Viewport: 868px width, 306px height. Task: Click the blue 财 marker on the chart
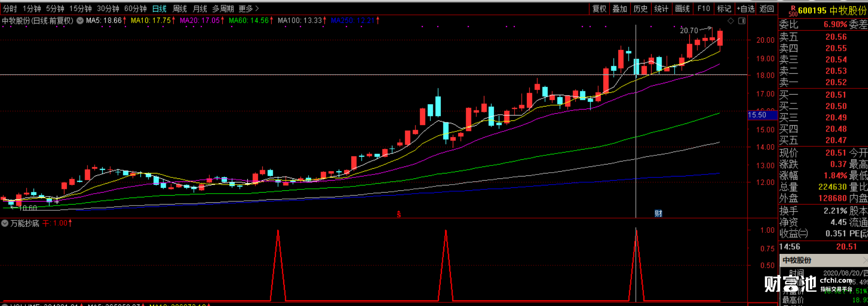point(658,214)
